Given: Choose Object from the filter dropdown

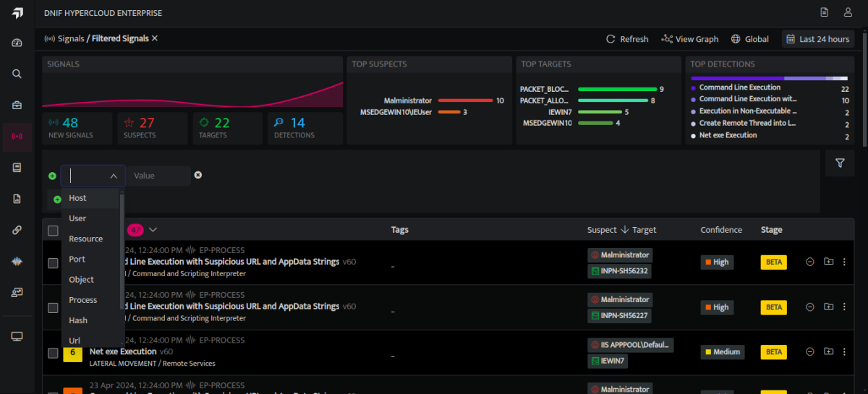Looking at the screenshot, I should [x=90, y=279].
